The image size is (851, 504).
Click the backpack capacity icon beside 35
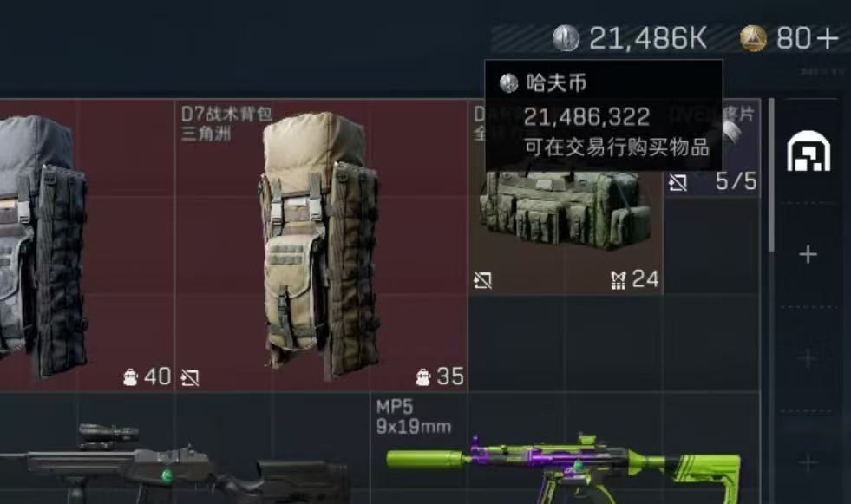pyautogui.click(x=422, y=376)
